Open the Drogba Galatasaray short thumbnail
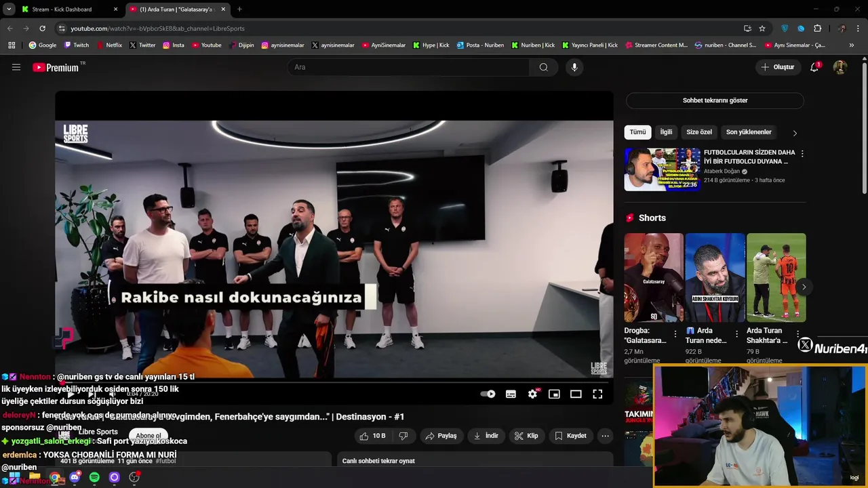Screen dimensions: 868x488 pyautogui.click(x=654, y=277)
